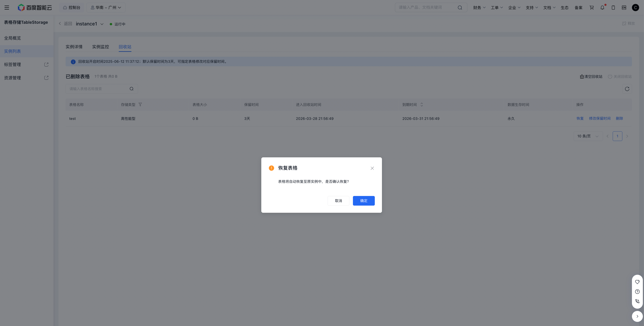The height and width of the screenshot is (326, 644).
Task: Click the favorite heart icon
Action: pyautogui.click(x=637, y=282)
